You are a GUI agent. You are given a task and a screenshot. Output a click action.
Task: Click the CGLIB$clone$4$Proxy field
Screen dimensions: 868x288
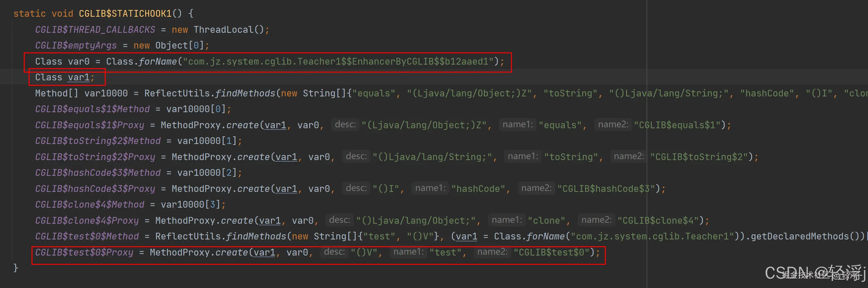[87, 221]
